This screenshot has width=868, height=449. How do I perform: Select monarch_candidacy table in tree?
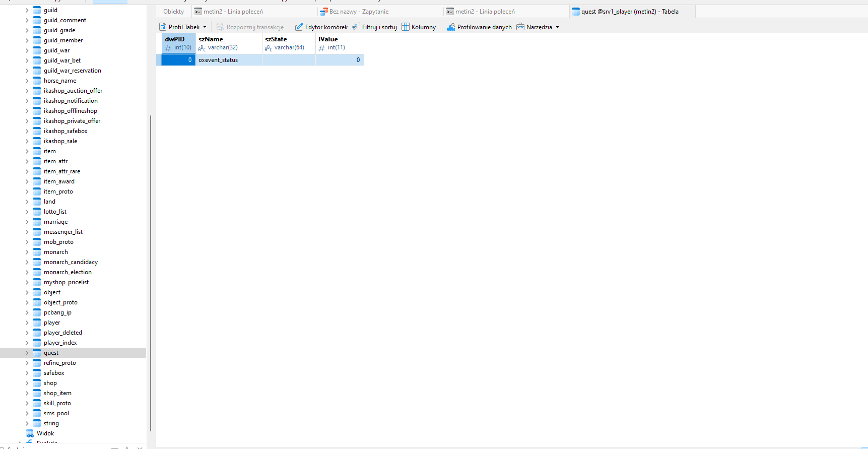click(71, 262)
